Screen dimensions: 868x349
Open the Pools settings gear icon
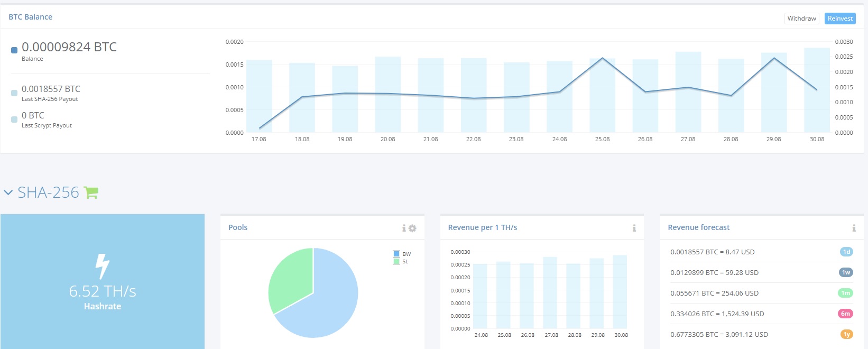click(413, 228)
